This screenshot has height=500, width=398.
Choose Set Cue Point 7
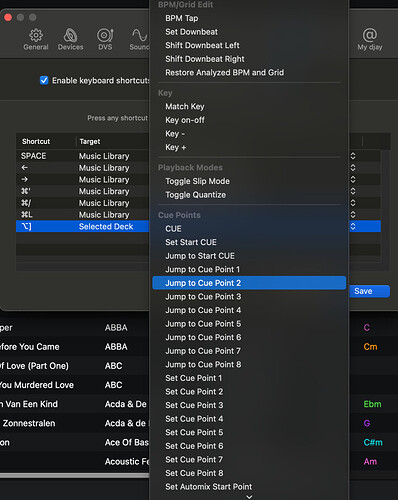(249, 460)
